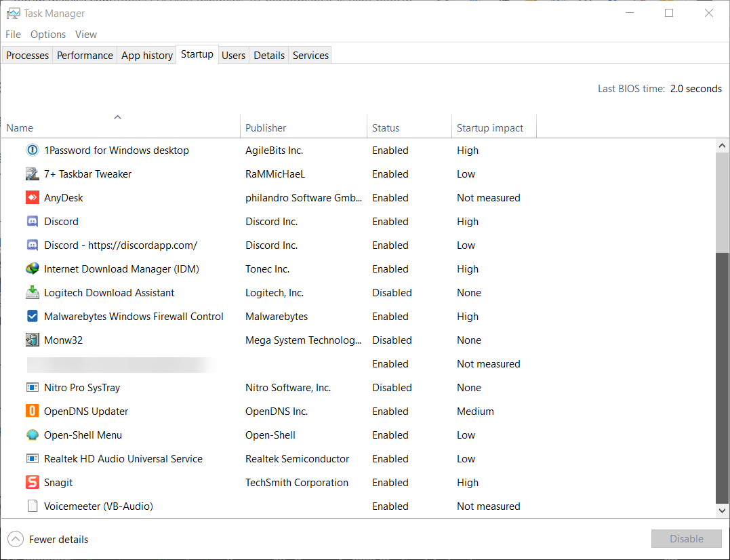Switch to the App history tab
This screenshot has height=560, width=730.
tap(146, 56)
